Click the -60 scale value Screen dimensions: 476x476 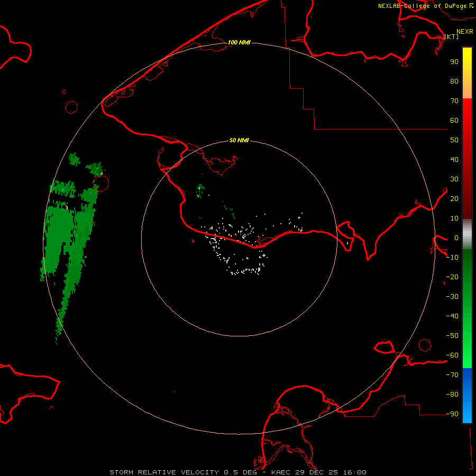pos(452,355)
